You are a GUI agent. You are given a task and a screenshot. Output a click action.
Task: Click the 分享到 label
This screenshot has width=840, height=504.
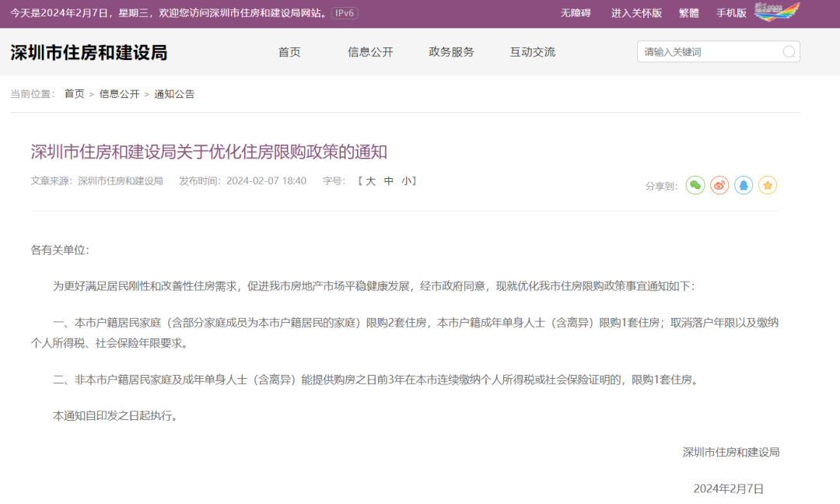[x=661, y=187]
